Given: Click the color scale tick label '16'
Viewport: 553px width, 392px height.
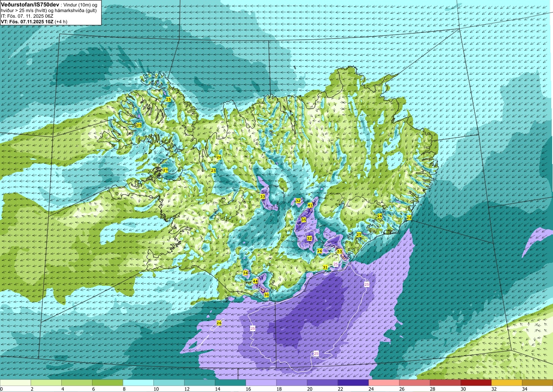Looking at the screenshot, I should point(248,389).
